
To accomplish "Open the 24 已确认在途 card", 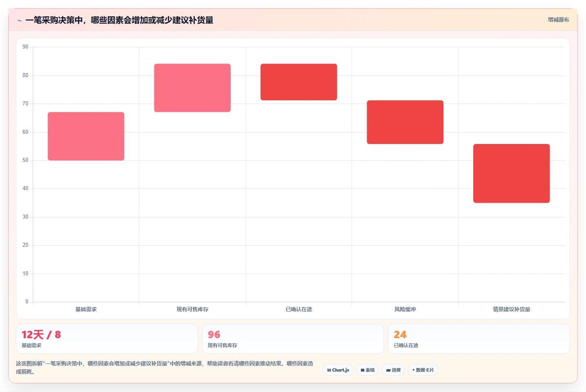I will (479, 339).
